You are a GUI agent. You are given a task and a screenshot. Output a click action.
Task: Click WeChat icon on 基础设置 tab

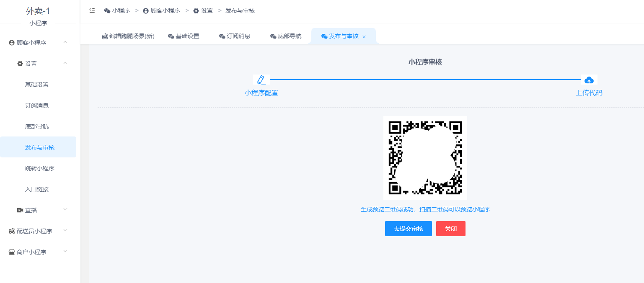pyautogui.click(x=171, y=36)
